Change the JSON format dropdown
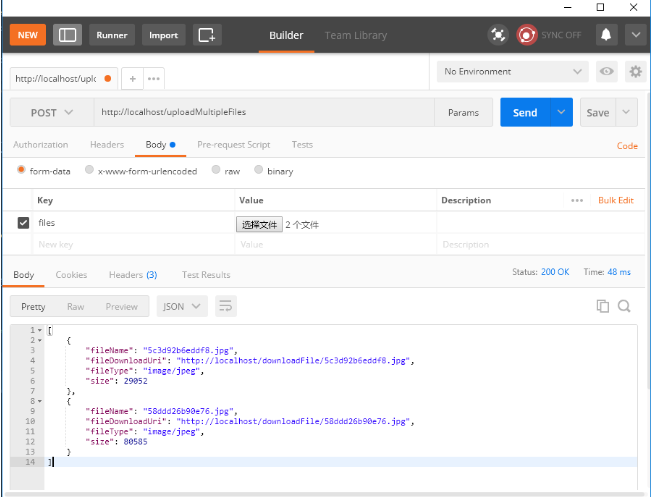Screen dimensions: 651x497 182,306
